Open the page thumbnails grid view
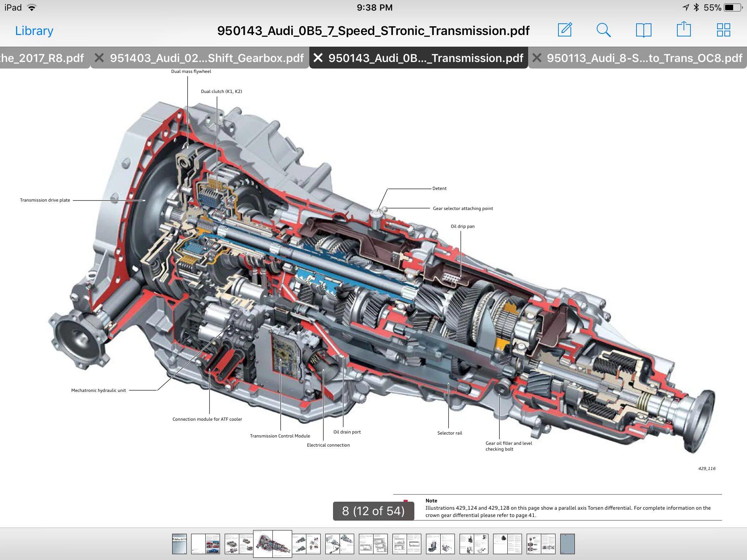 click(x=723, y=30)
